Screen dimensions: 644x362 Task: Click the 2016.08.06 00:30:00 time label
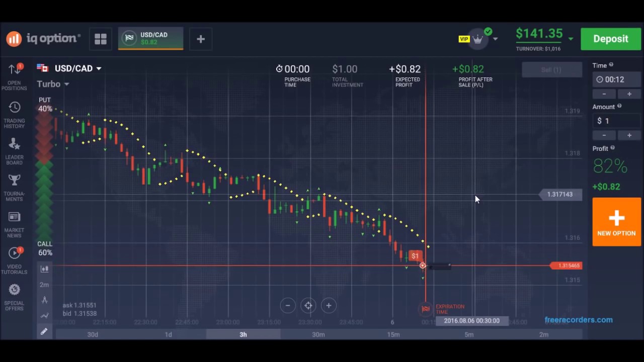(472, 321)
